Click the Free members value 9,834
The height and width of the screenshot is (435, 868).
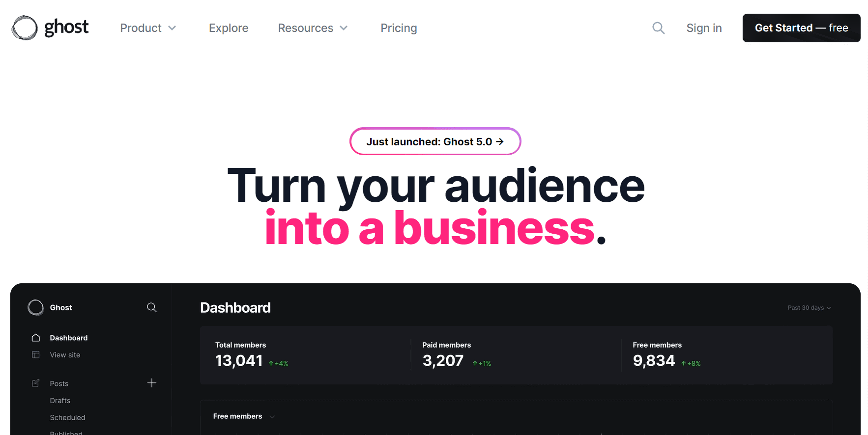point(654,361)
